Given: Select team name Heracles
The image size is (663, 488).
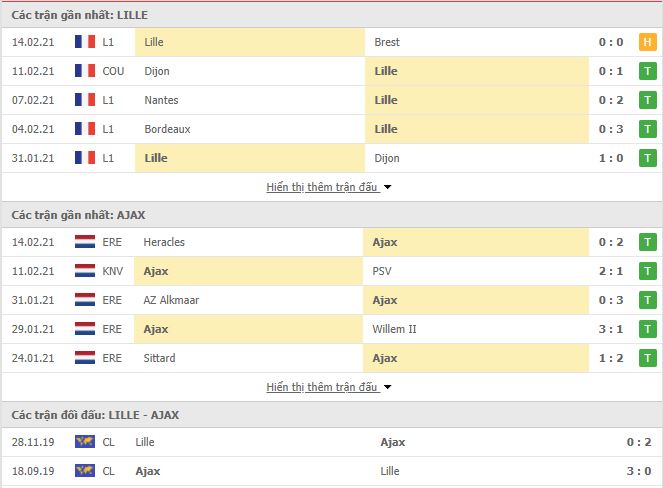Looking at the screenshot, I should click(164, 242).
